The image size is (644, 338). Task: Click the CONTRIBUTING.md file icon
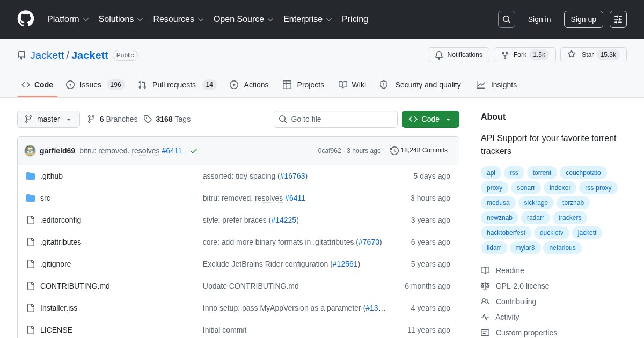click(31, 286)
